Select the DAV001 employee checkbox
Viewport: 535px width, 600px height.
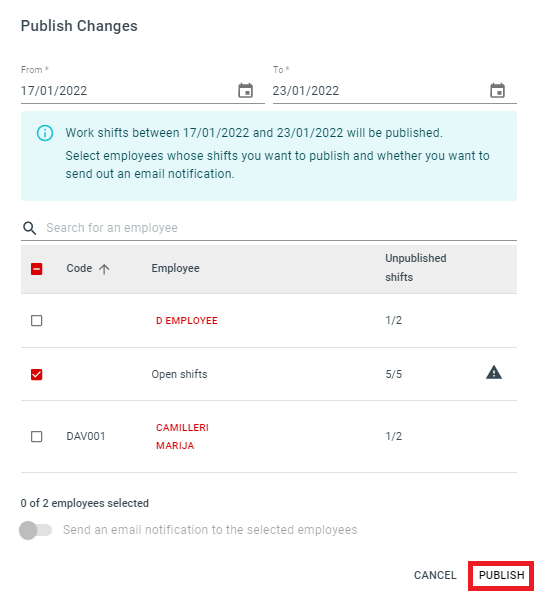(x=36, y=437)
